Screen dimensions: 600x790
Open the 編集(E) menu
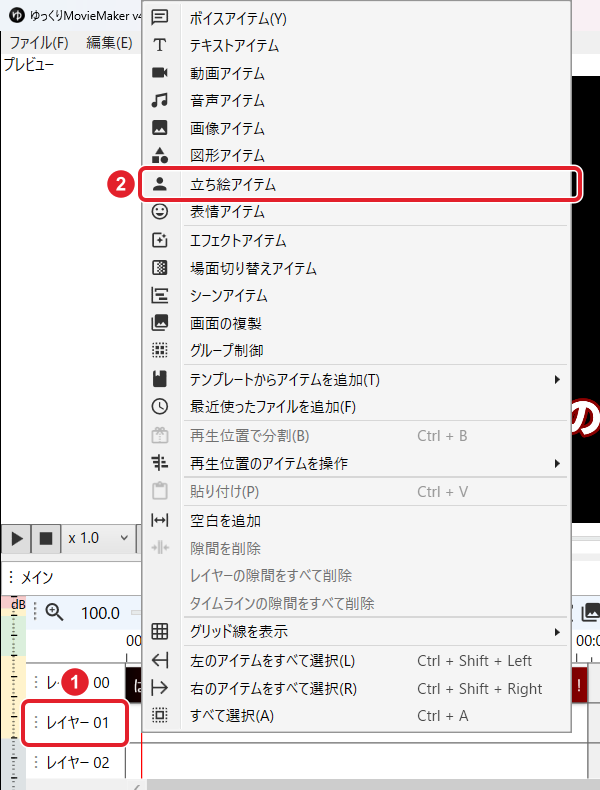(x=109, y=43)
